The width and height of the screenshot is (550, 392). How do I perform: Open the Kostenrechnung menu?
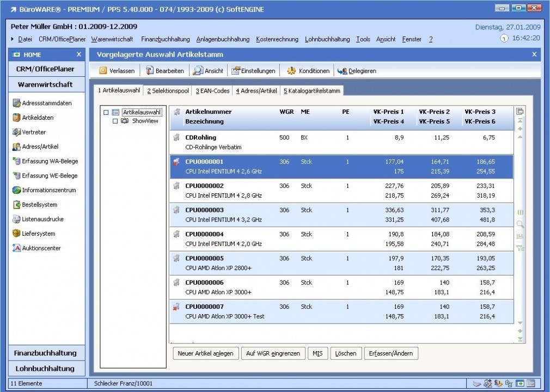pyautogui.click(x=277, y=39)
